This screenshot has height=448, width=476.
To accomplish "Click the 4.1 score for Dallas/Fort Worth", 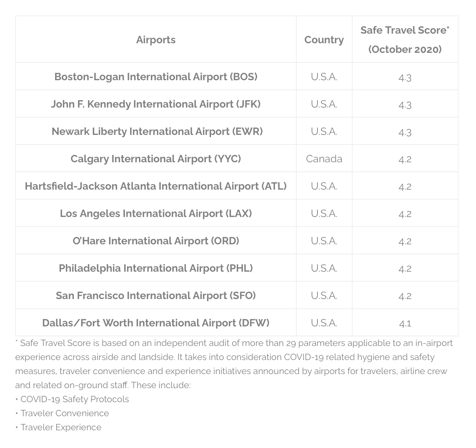I will pyautogui.click(x=405, y=323).
